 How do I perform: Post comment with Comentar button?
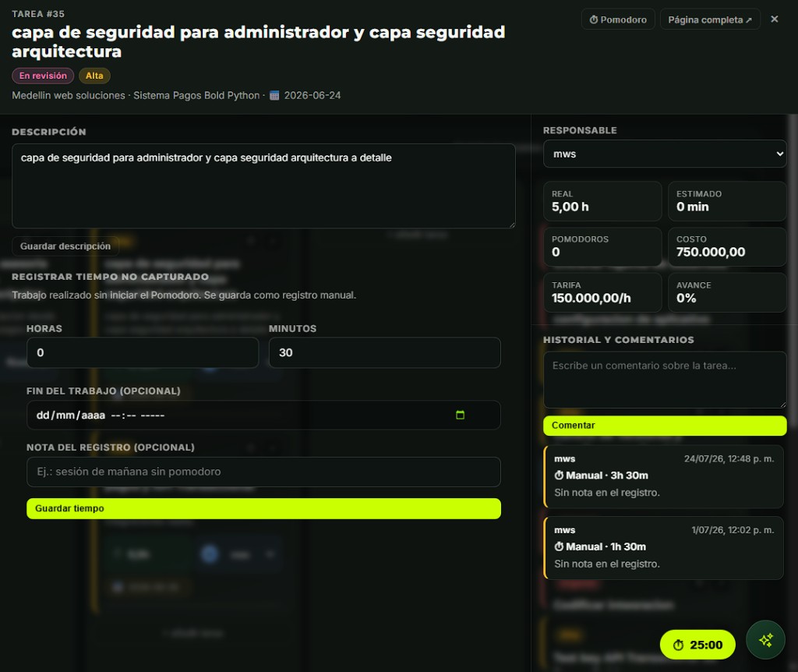coord(665,426)
